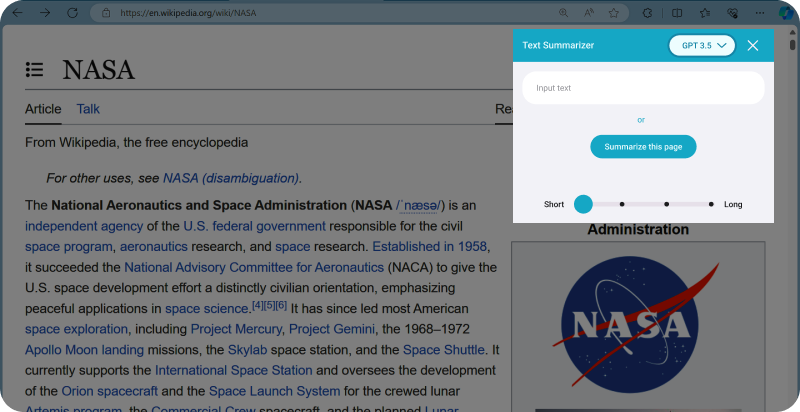Click the zoom magnifier icon in address bar

coord(563,13)
